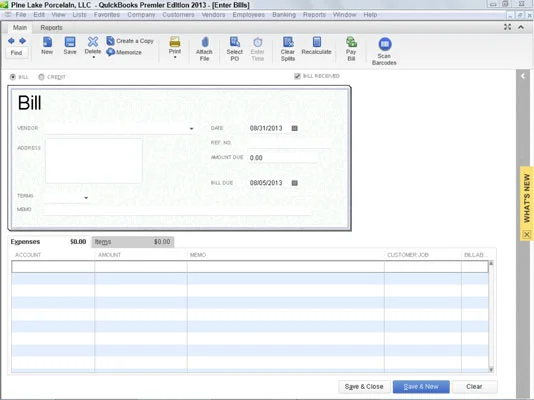
Task: Switch to full screen view icon
Action: click(x=507, y=27)
